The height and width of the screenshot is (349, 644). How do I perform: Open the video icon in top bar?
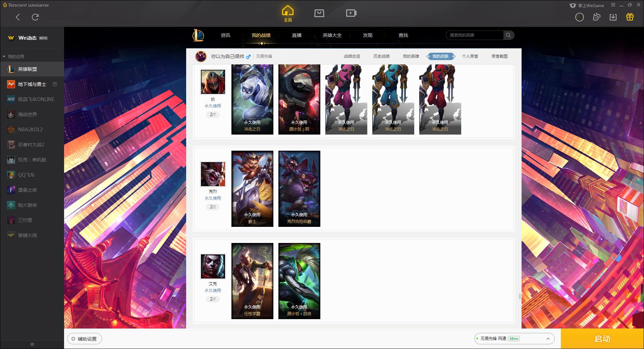[x=351, y=13]
